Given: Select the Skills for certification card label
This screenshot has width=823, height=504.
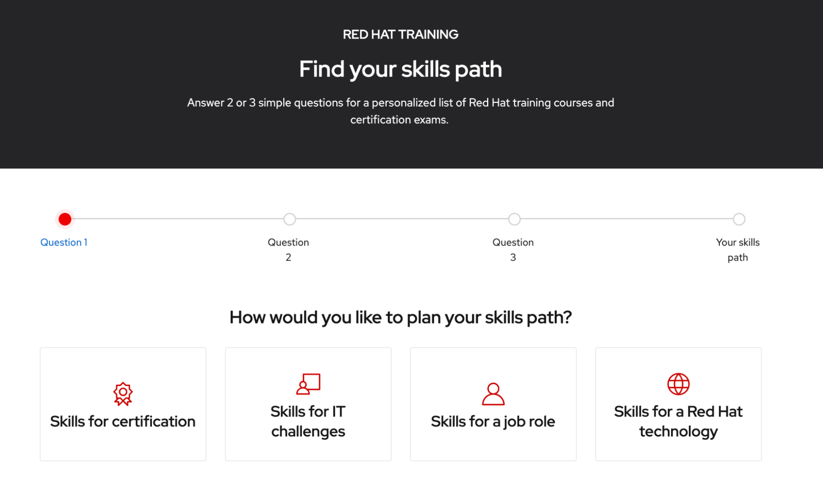Looking at the screenshot, I should click(123, 422).
